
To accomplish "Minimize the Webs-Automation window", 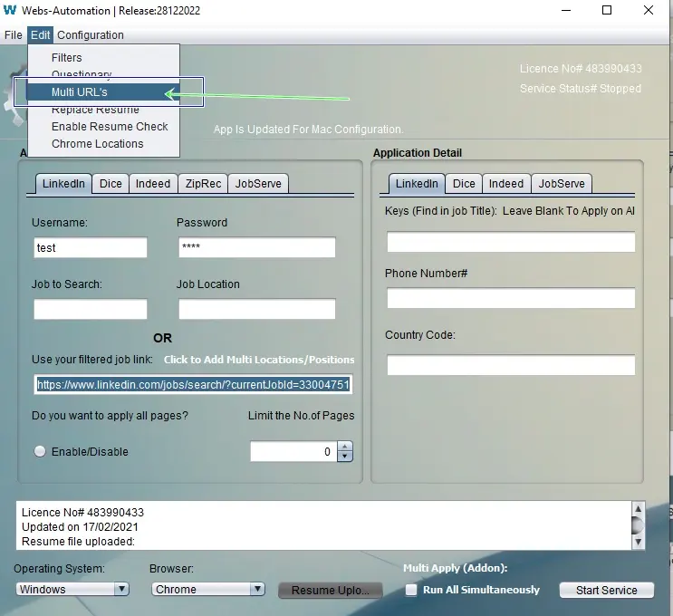I will pos(566,10).
